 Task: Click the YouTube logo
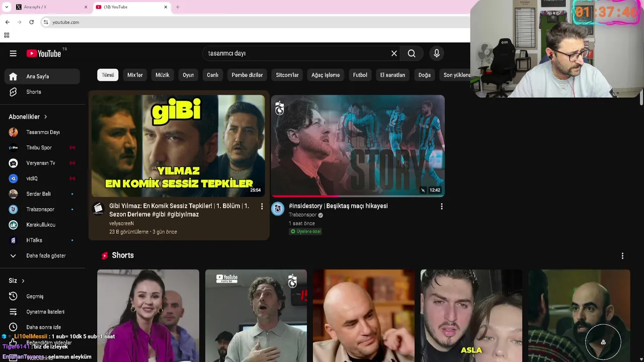click(44, 53)
